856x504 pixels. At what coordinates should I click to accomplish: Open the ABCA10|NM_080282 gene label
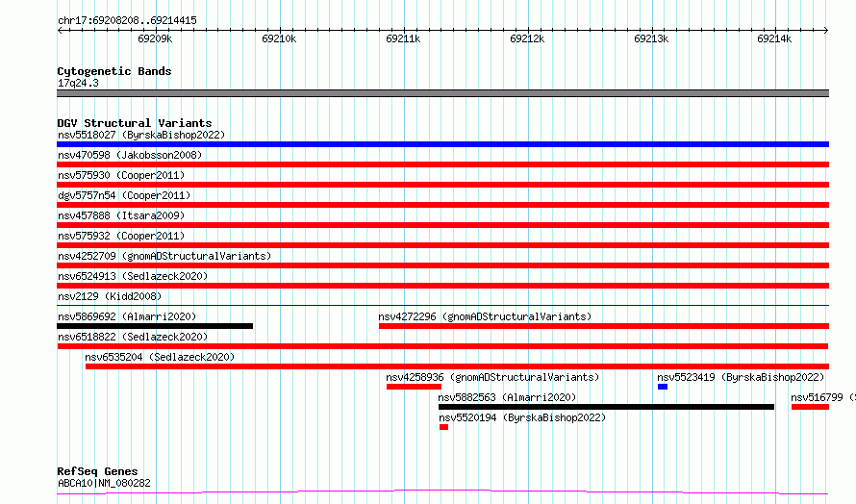pyautogui.click(x=104, y=483)
